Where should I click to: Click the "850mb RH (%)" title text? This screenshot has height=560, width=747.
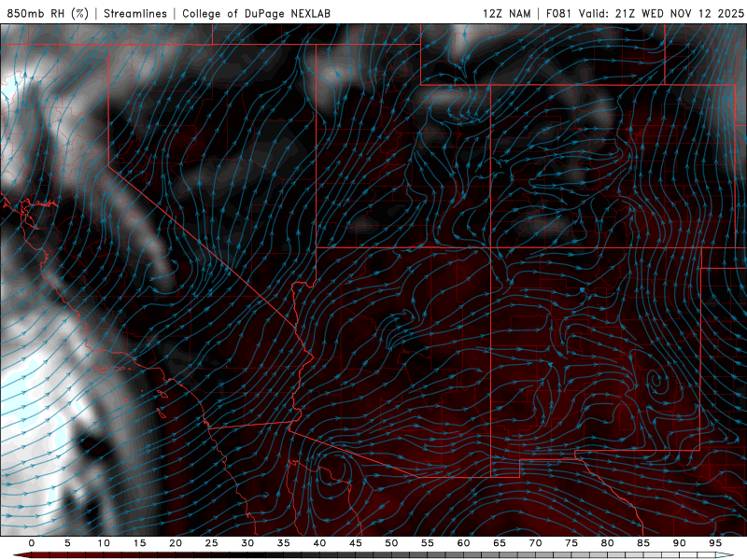[x=48, y=13]
